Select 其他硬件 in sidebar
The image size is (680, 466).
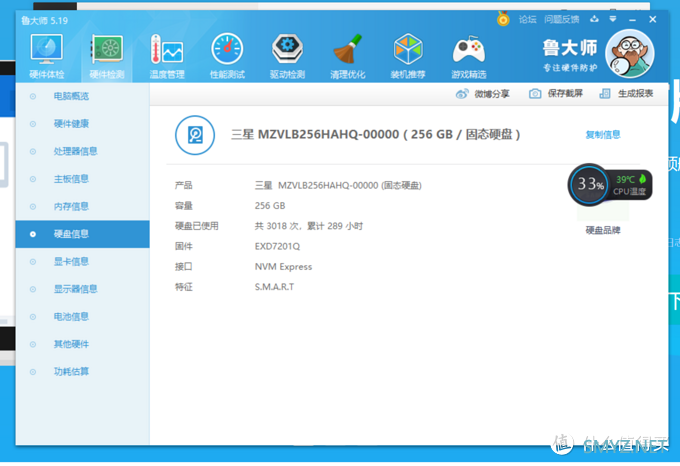click(x=82, y=344)
